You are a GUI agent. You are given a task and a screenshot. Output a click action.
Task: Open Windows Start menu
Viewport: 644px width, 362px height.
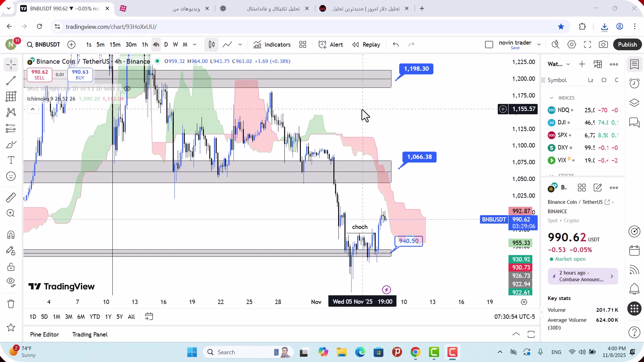coord(192,352)
